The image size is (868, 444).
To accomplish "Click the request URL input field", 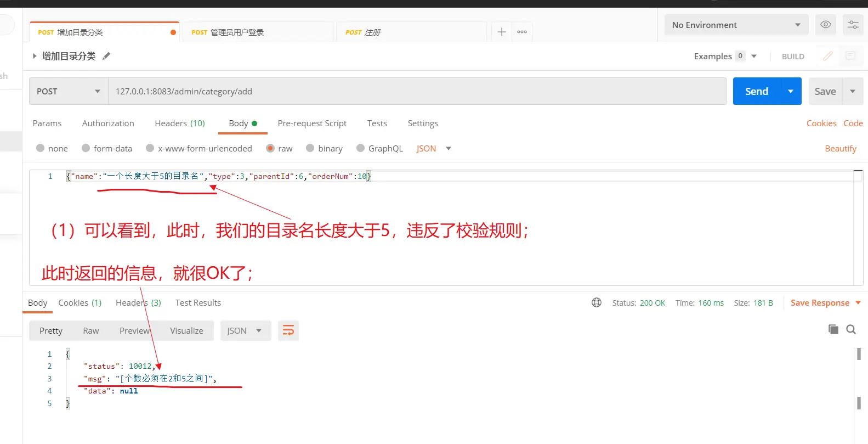I will click(x=417, y=91).
